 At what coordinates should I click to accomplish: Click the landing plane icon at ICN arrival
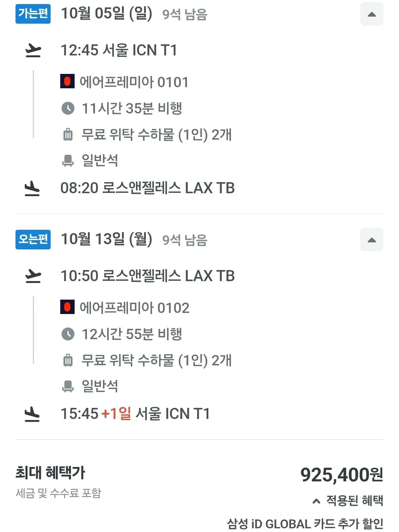tap(32, 414)
